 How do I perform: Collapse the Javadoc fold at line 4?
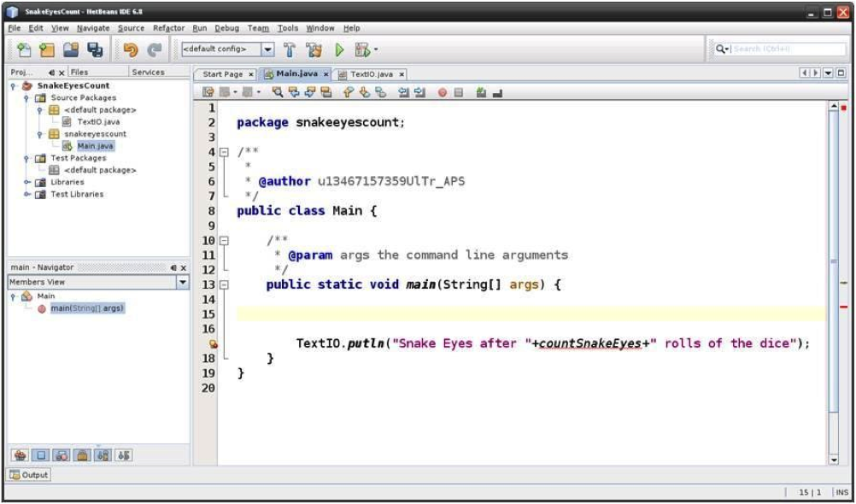[224, 152]
